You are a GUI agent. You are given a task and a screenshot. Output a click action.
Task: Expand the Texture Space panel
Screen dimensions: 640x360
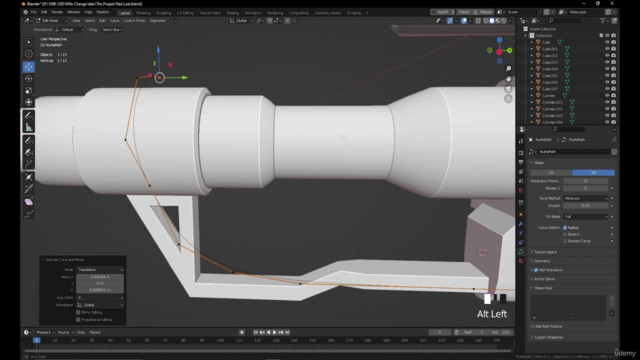click(572, 252)
